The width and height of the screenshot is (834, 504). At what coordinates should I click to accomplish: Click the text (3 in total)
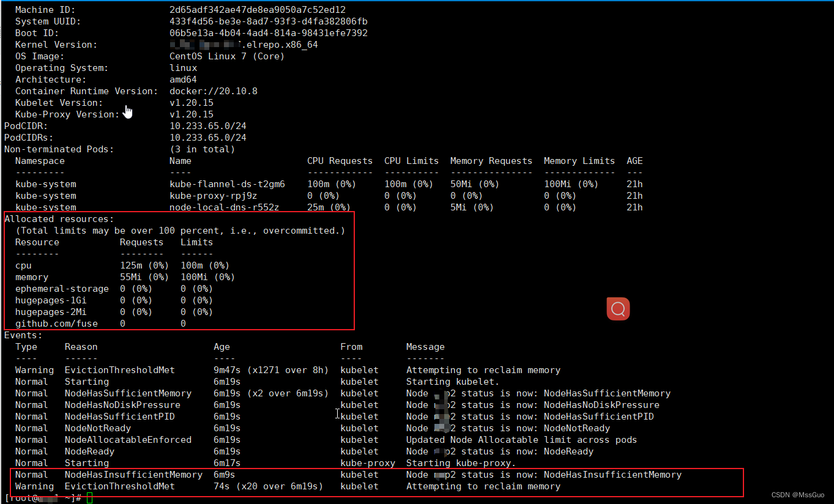[203, 149]
